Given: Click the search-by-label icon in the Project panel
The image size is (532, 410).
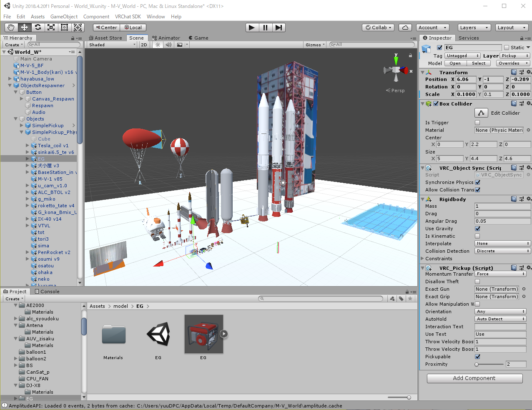Looking at the screenshot, I should pos(401,299).
